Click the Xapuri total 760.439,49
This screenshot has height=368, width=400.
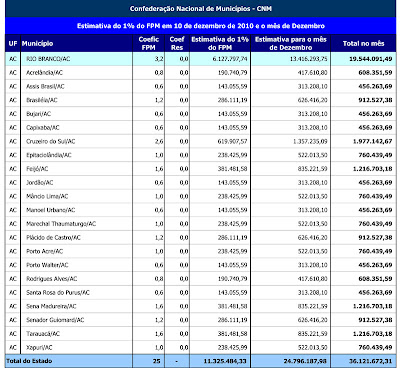[x=375, y=348]
